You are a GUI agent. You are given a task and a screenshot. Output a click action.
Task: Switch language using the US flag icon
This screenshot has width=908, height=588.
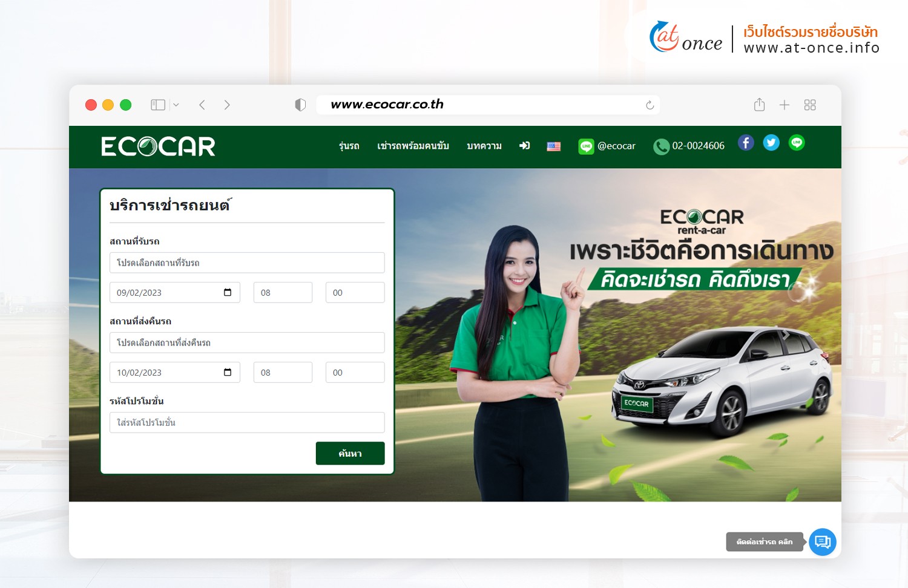coord(554,146)
